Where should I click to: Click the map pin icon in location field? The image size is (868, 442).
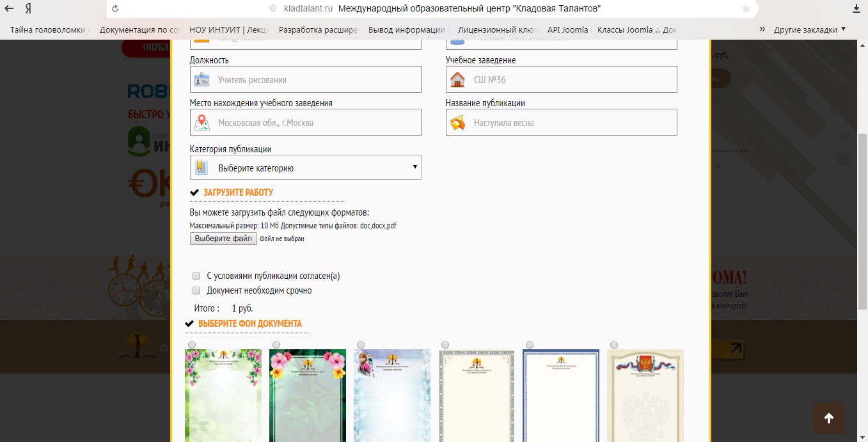pyautogui.click(x=201, y=122)
